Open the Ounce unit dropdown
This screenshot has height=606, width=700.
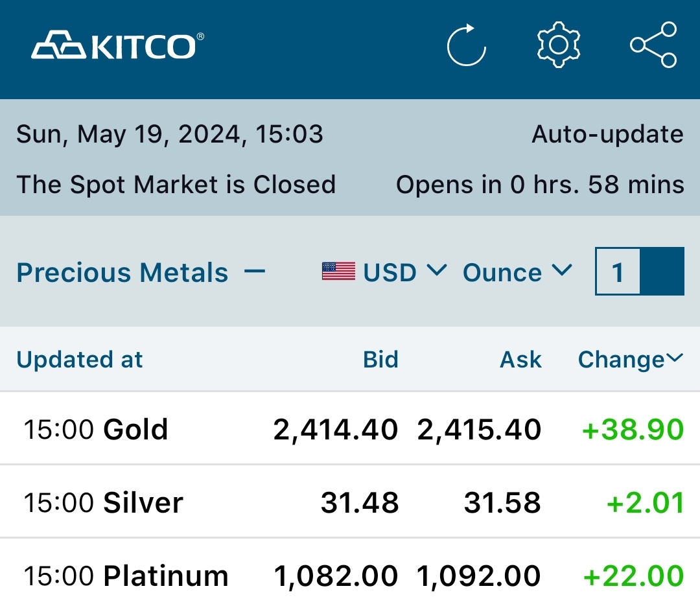click(517, 272)
